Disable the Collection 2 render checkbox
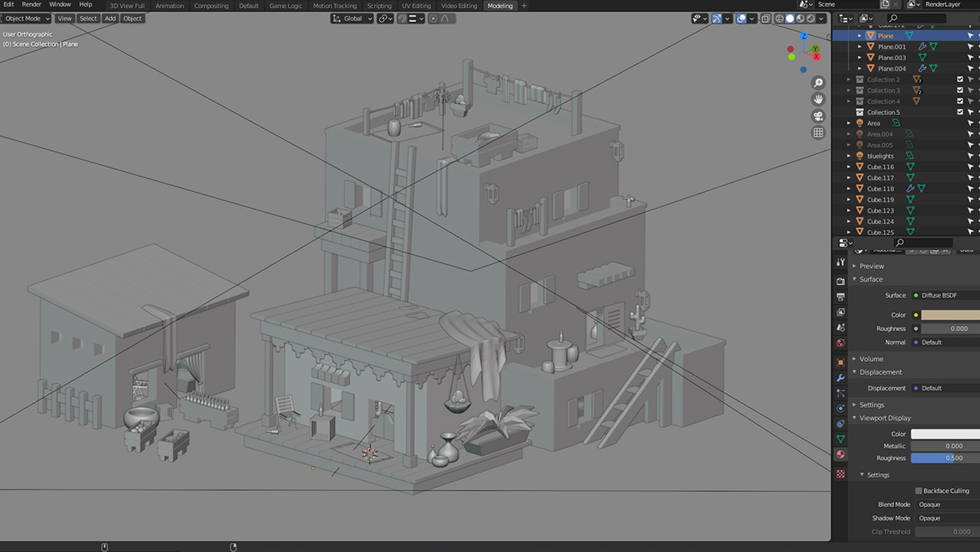This screenshot has height=552, width=980. [960, 79]
